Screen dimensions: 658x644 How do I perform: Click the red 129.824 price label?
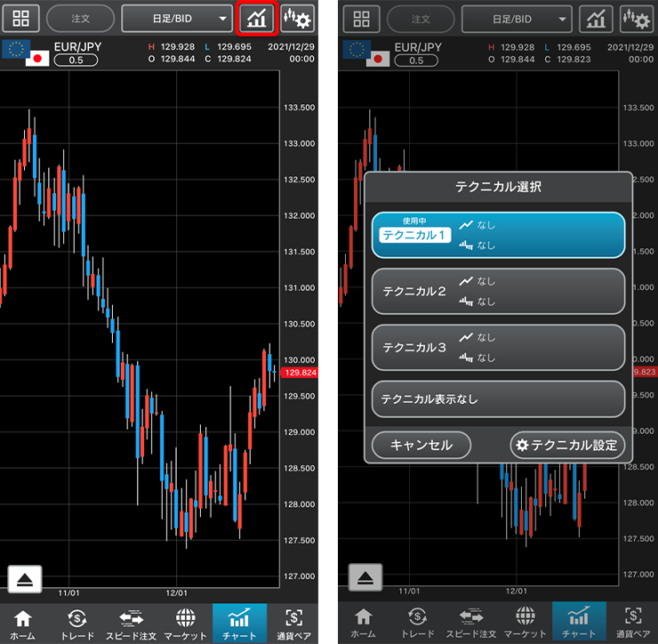click(298, 373)
